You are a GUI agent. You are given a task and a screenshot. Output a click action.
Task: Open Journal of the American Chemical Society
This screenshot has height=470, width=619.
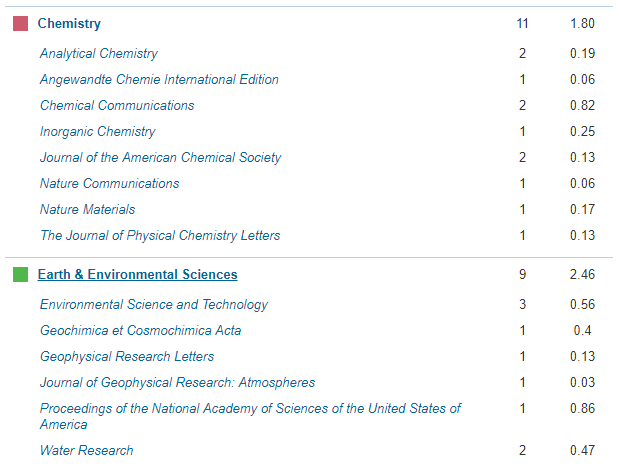tap(160, 158)
